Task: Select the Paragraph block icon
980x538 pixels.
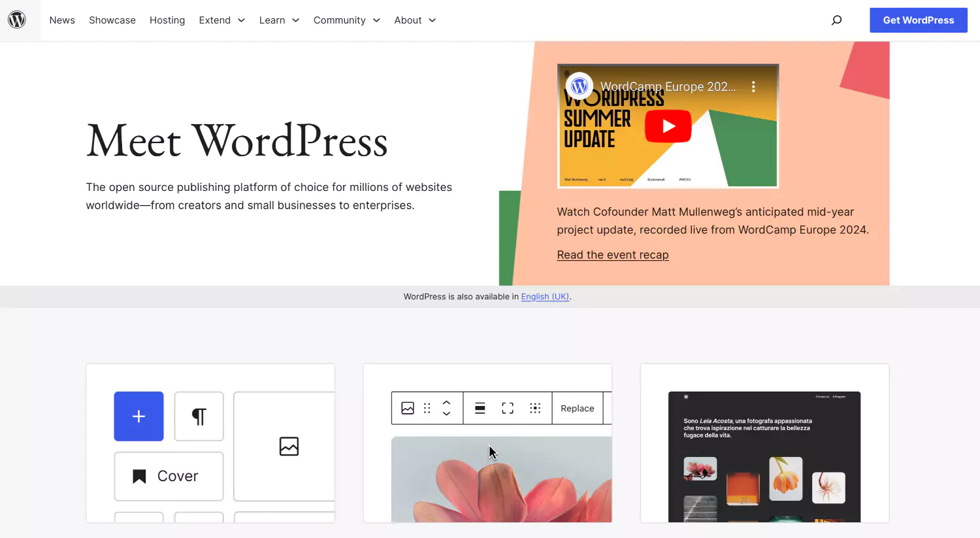Action: pyautogui.click(x=199, y=416)
